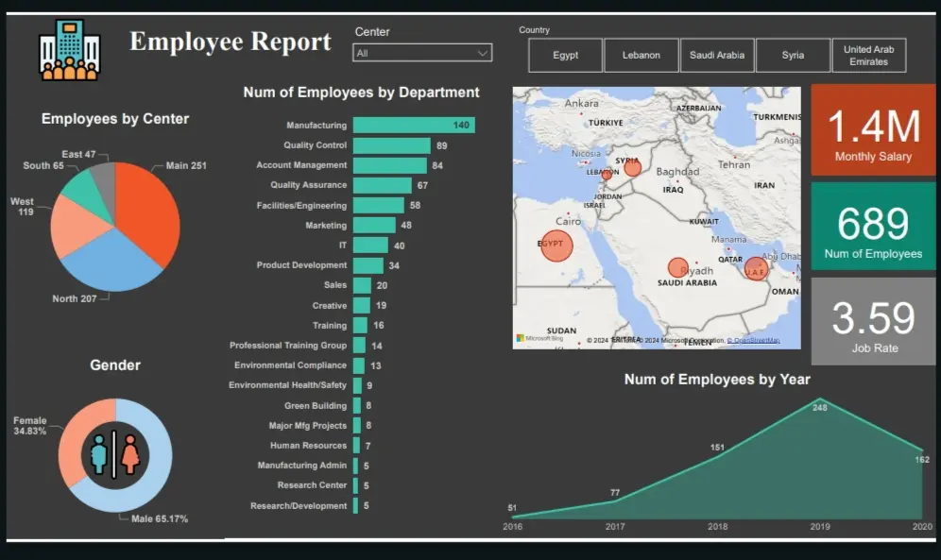Viewport: 941px width, 560px height.
Task: Click the Num of Employees by Department title
Action: [361, 93]
